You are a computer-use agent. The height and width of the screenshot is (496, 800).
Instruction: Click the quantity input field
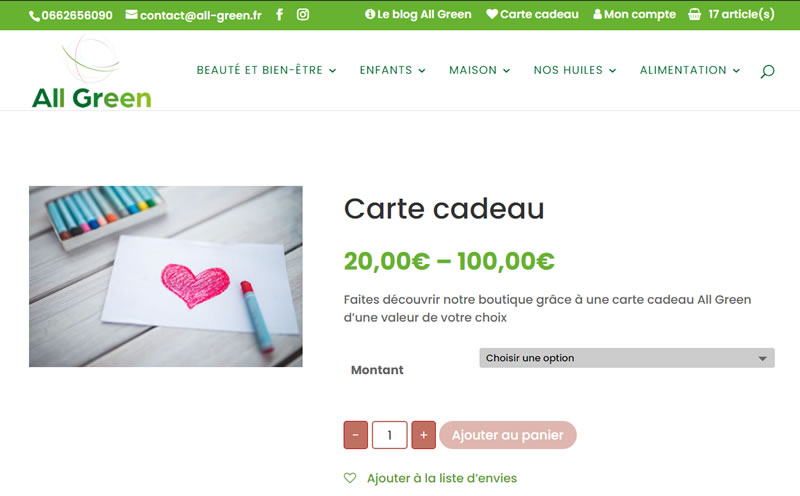tap(390, 435)
